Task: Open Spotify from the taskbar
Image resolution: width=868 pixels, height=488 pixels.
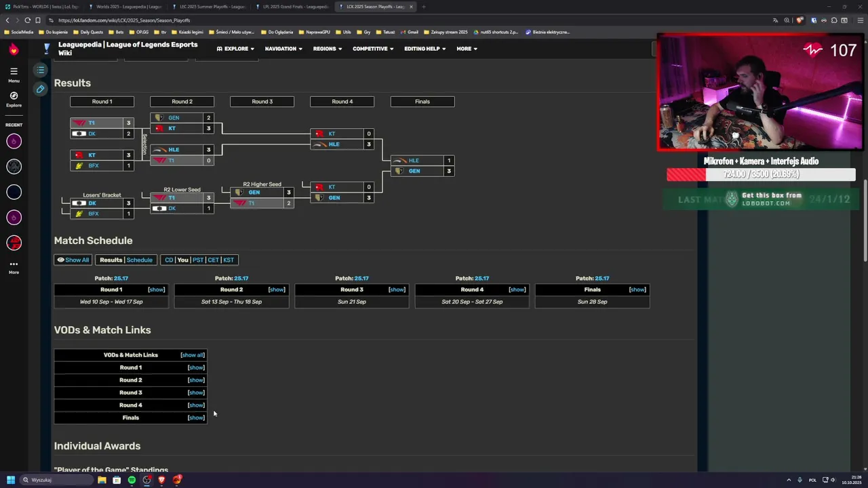Action: tap(132, 480)
